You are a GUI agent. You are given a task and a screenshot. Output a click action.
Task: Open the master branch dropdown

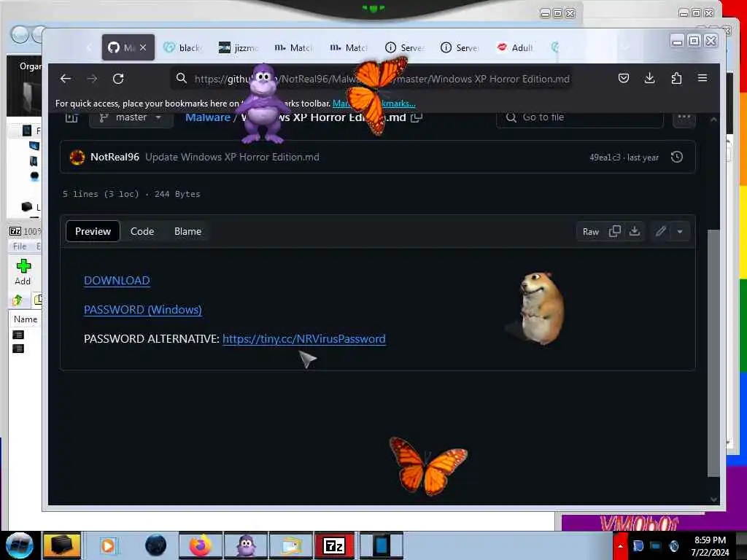tap(131, 117)
